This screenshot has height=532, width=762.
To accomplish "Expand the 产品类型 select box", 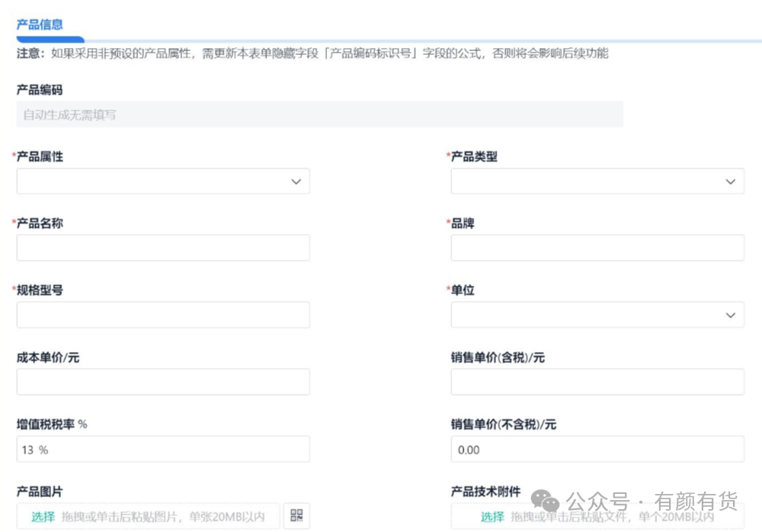I will pos(587,181).
